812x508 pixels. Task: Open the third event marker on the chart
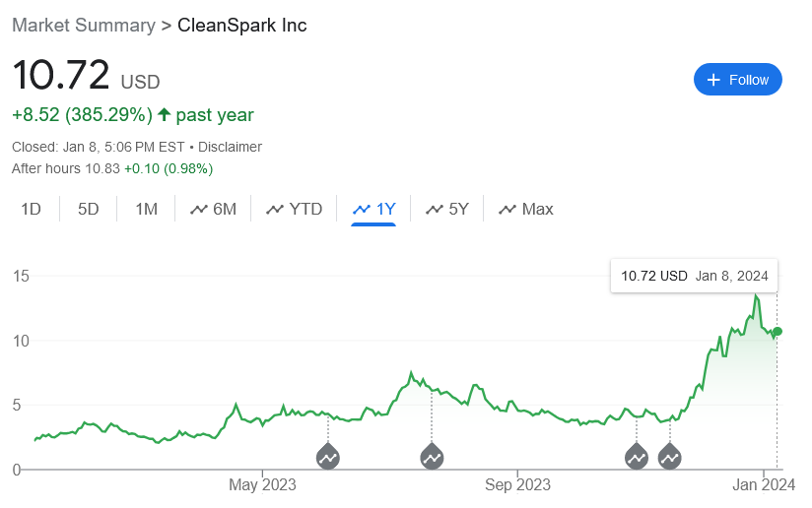click(x=637, y=456)
